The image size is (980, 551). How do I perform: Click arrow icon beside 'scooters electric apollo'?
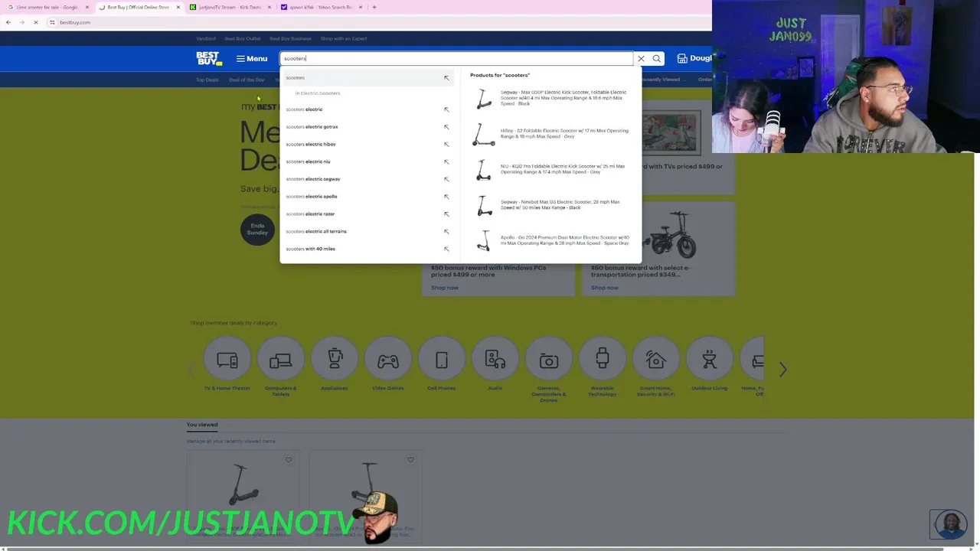click(x=446, y=197)
